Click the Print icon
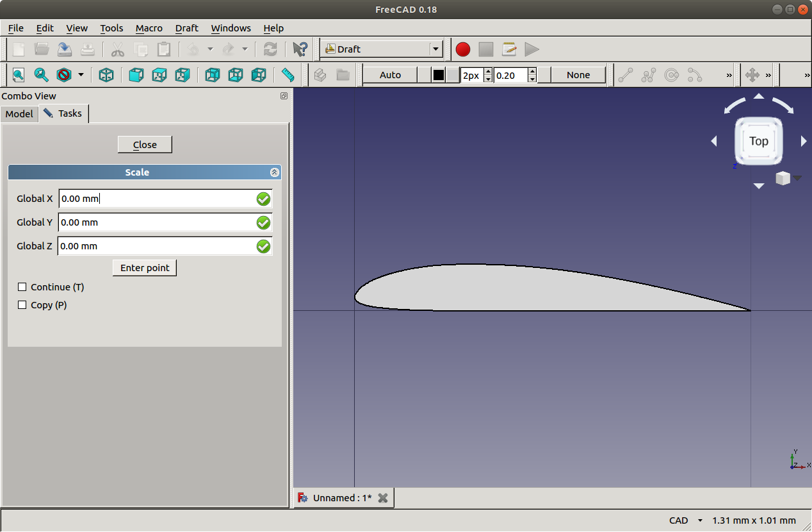This screenshot has width=812, height=532. click(x=88, y=49)
